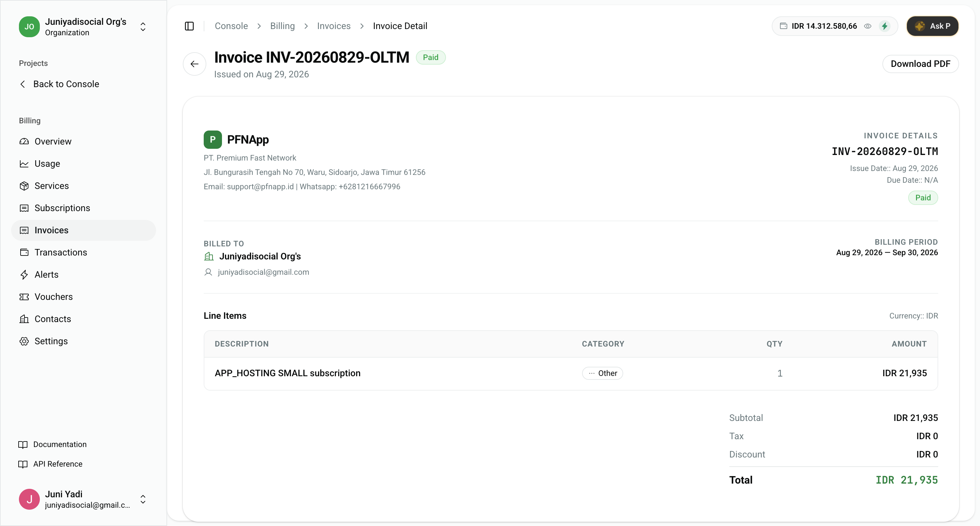Click the Invoices breadcrumb
Screen dimensions: 980x526
coord(334,26)
